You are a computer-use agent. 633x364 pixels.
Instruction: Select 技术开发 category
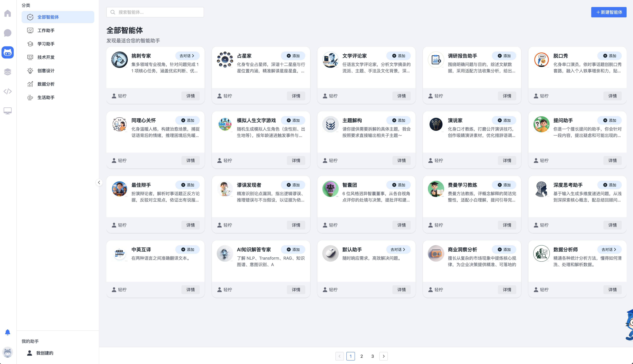[x=58, y=57]
